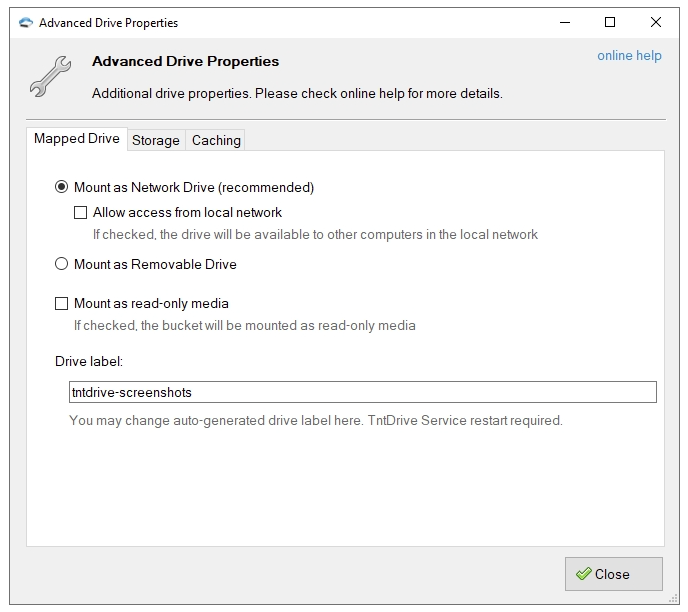Click the window title text in title bar
The height and width of the screenshot is (612, 688).
coord(108,22)
